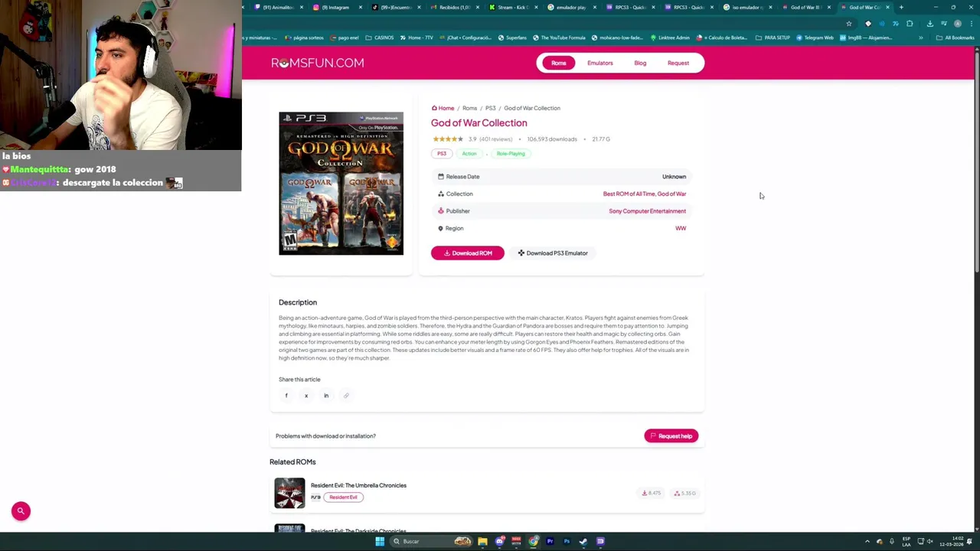
Task: Open the browser profile avatar
Action: click(x=957, y=24)
